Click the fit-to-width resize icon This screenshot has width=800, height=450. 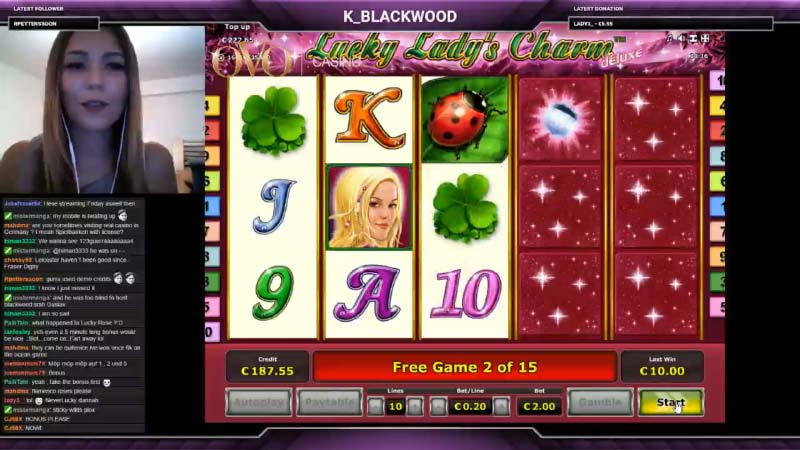[693, 39]
